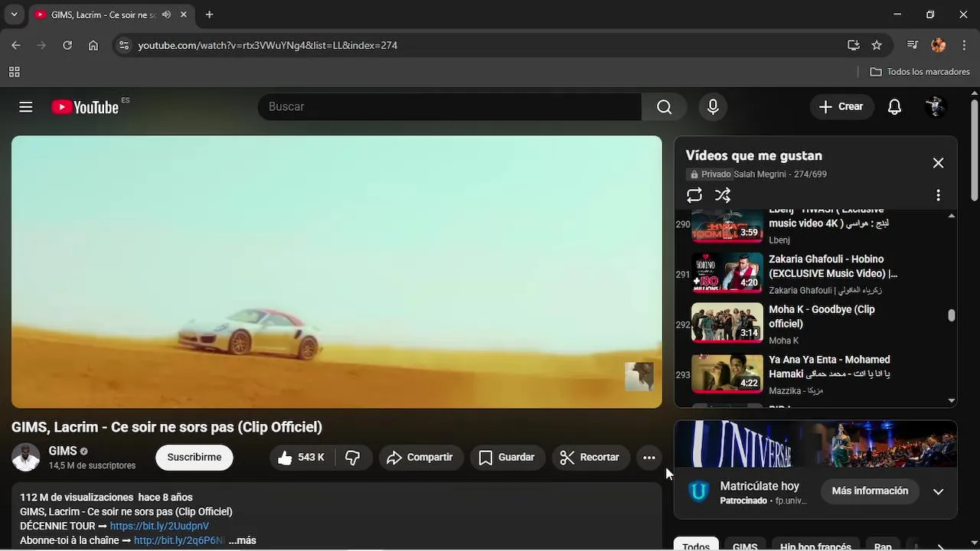Select the GIMS filter chip
This screenshot has width=980, height=551.
tap(745, 545)
